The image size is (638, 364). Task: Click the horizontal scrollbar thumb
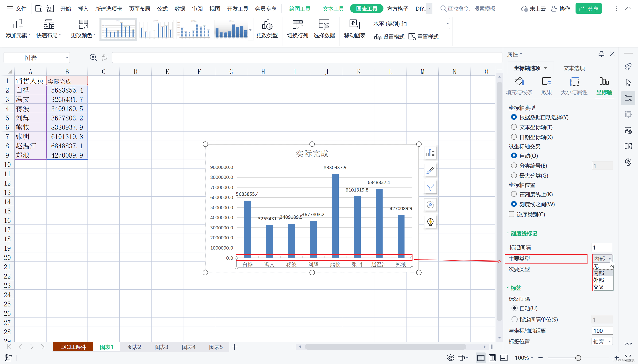(385, 347)
